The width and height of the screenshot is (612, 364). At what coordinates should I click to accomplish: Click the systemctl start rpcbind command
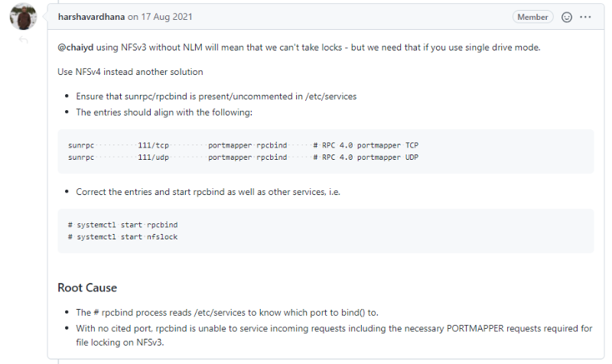point(122,225)
